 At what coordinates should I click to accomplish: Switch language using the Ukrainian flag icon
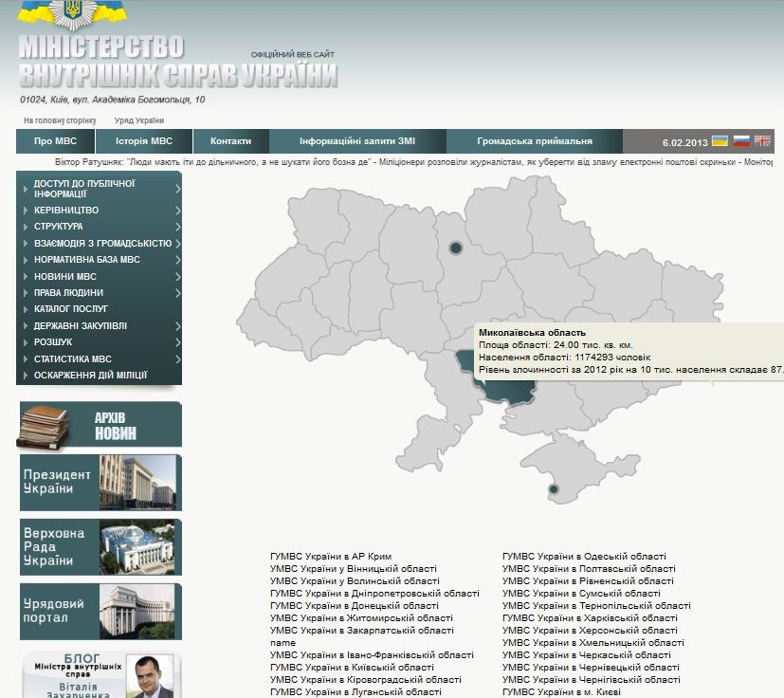pos(720,141)
